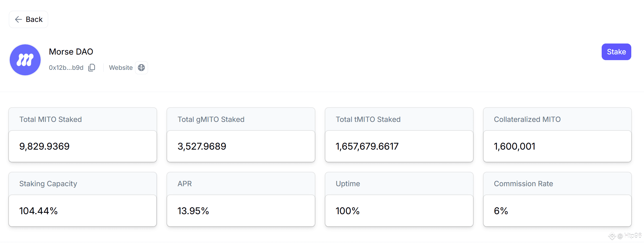Go back using the Back button

[x=28, y=19]
